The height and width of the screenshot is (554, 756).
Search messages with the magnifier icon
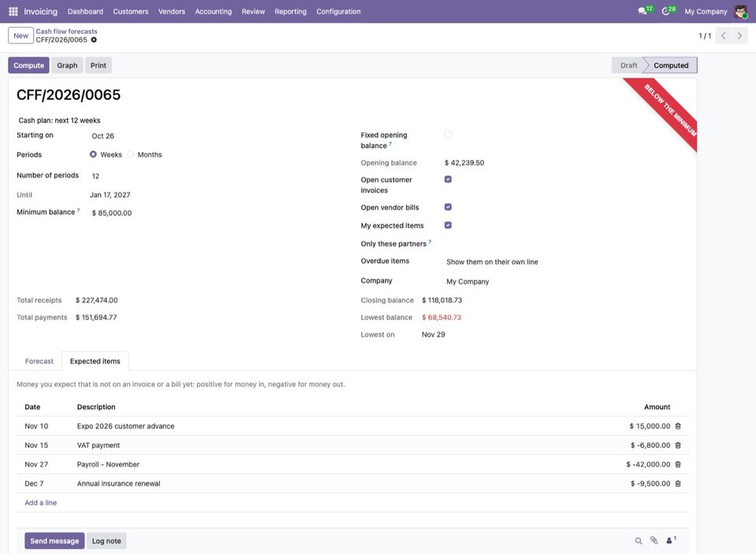pos(639,541)
